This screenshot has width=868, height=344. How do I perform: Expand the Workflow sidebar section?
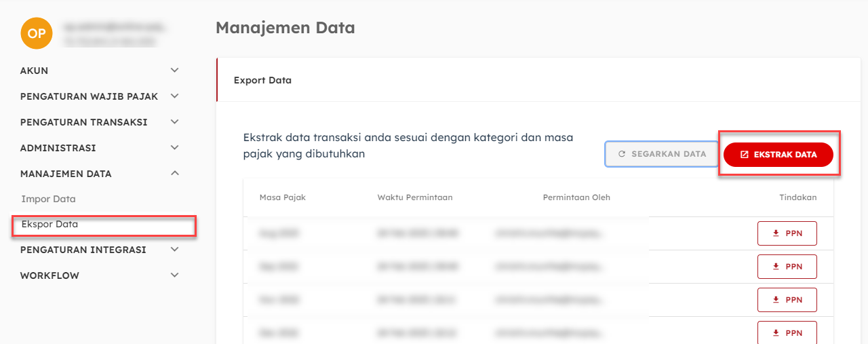pos(174,275)
